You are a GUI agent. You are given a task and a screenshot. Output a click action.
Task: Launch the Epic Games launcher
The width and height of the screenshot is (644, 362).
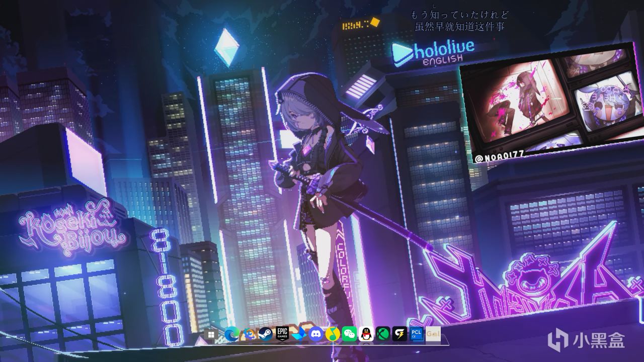282,334
